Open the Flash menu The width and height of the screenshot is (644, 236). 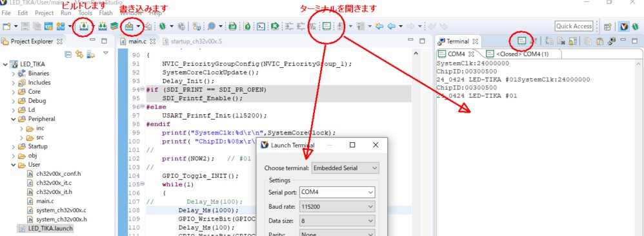(x=106, y=13)
